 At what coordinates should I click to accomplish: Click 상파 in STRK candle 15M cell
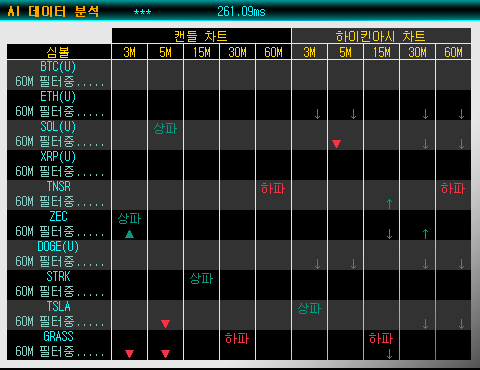(201, 278)
